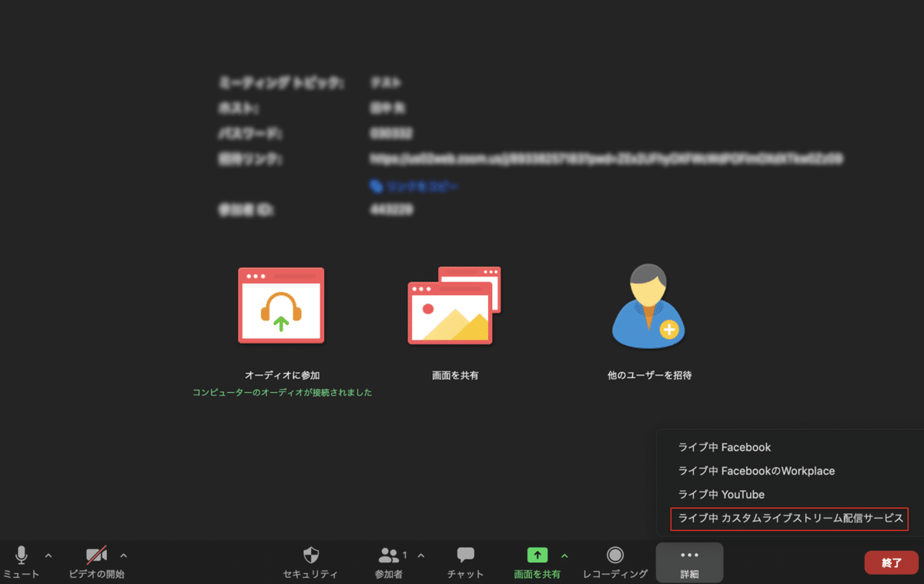Click the 終了 button to end meeting
Viewport: 924px width, 584px height.
[x=891, y=562]
